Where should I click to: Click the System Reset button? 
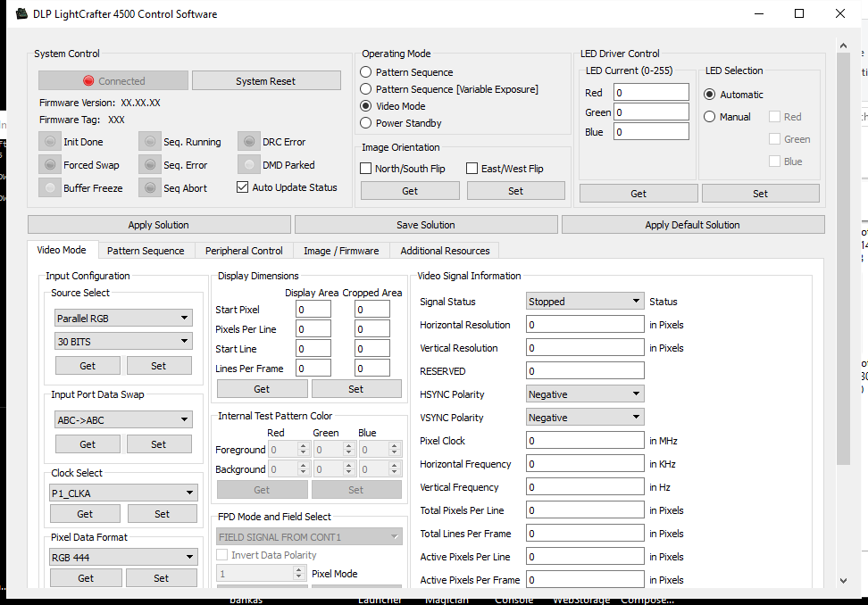point(266,80)
